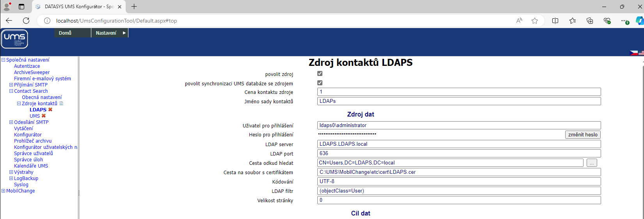
Task: Collapse the Contact Search tree node
Action: [11, 91]
